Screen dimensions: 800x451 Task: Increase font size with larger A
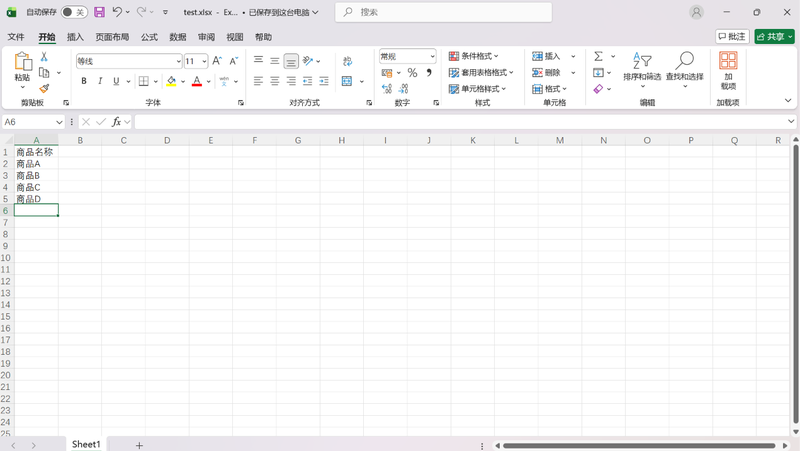point(217,61)
